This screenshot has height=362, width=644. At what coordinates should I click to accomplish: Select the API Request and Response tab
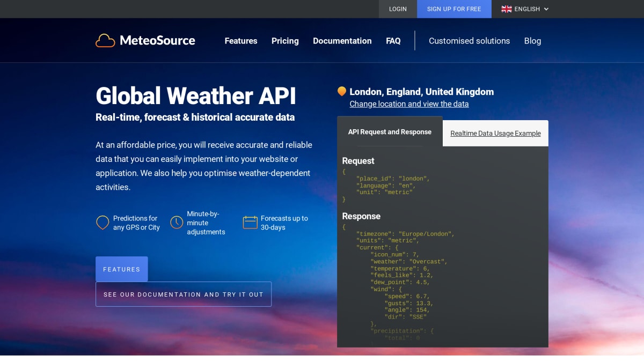pos(390,132)
